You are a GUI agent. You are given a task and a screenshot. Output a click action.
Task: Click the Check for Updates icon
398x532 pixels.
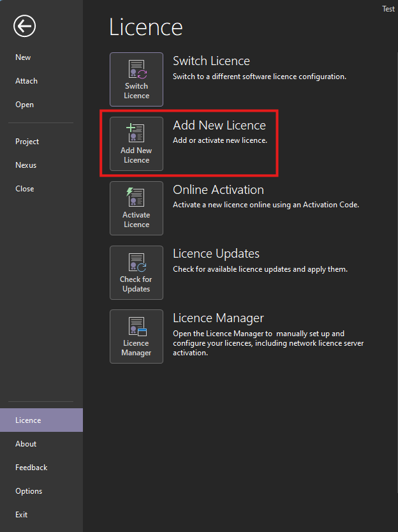pyautogui.click(x=136, y=272)
